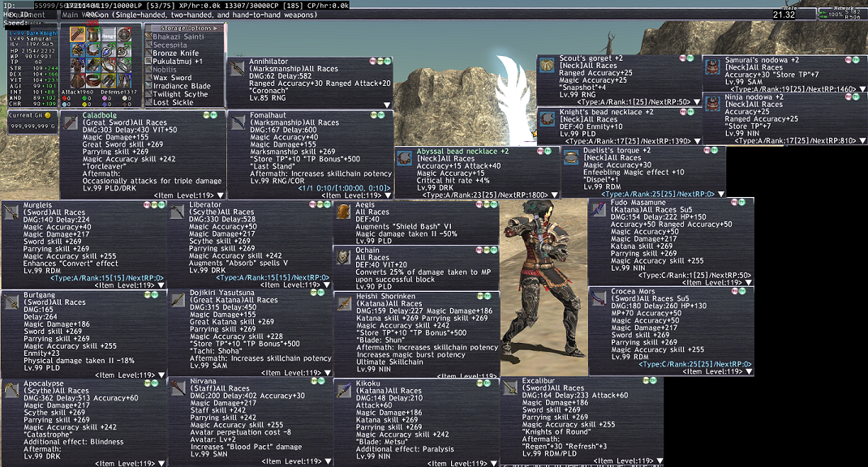This screenshot has height=467, width=868.
Task: Select the back cape equipment slot
Action: 78,81
